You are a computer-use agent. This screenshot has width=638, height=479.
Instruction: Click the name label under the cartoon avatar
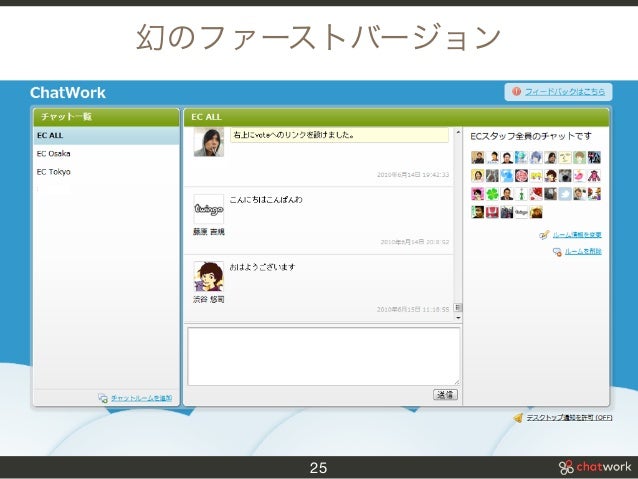point(209,300)
